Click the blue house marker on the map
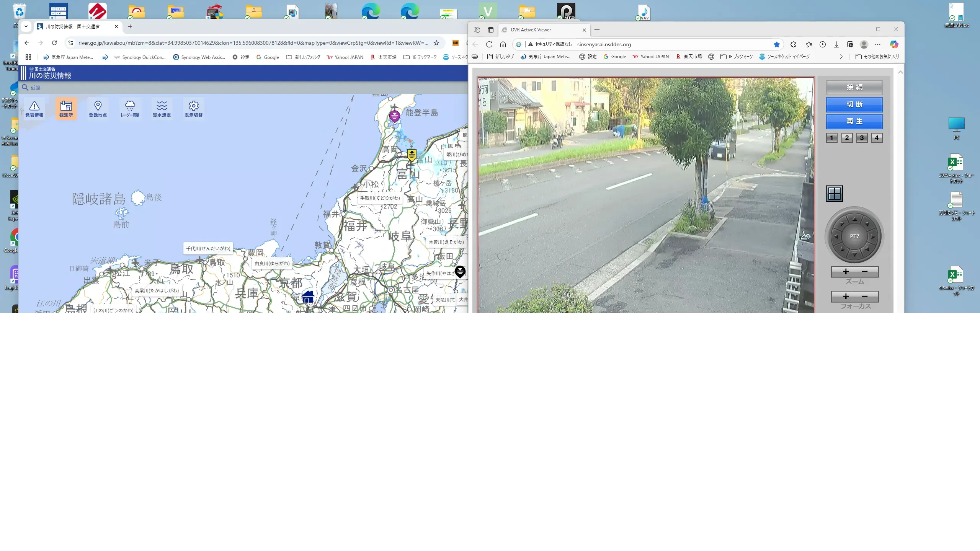 (x=308, y=297)
